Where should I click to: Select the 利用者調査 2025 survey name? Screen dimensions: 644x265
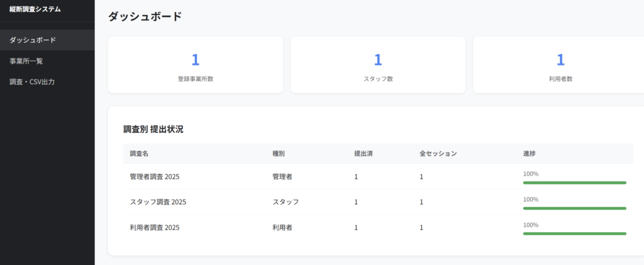(155, 227)
